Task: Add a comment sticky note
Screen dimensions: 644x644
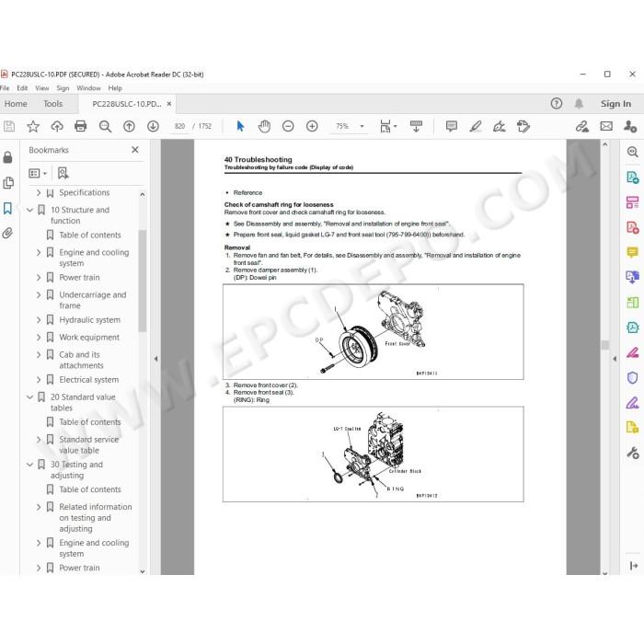Action: click(452, 126)
